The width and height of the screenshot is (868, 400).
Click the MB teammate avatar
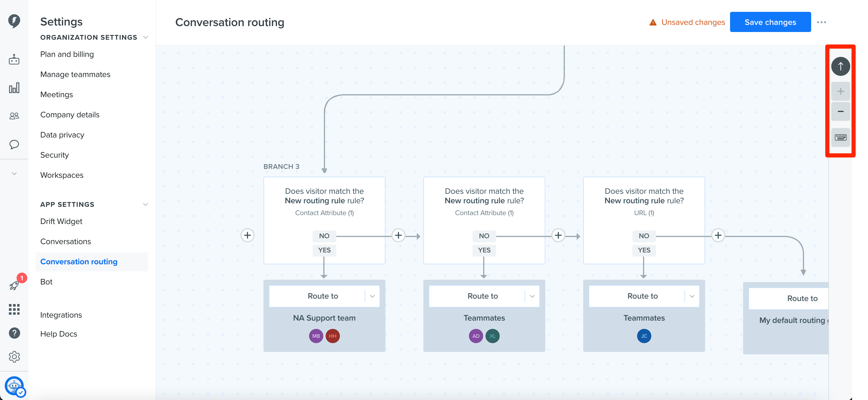[x=316, y=336]
